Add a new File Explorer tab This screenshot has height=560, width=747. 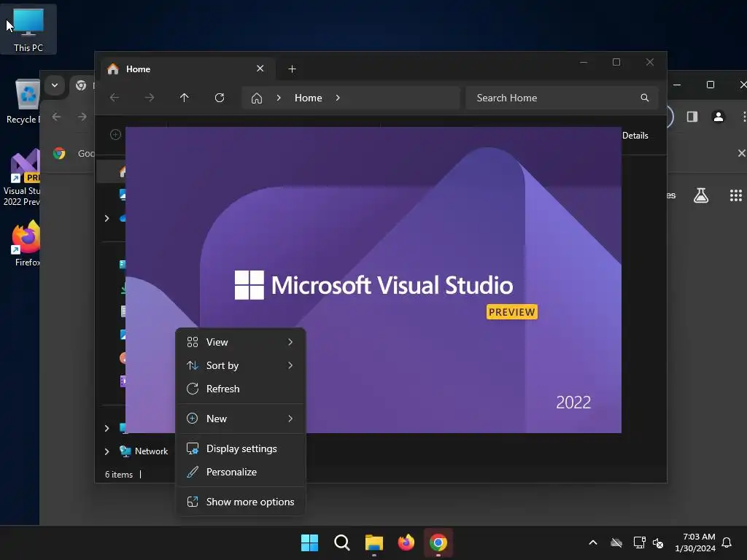coord(292,69)
